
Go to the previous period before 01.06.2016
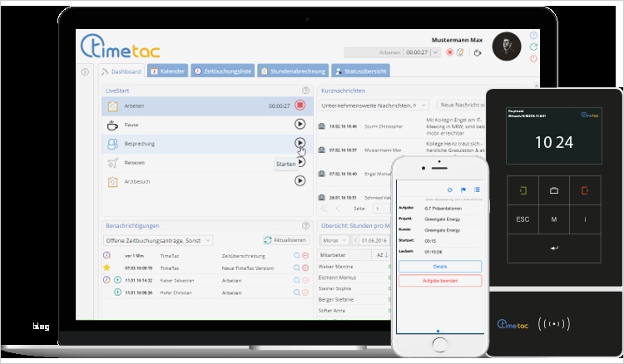[x=356, y=240]
